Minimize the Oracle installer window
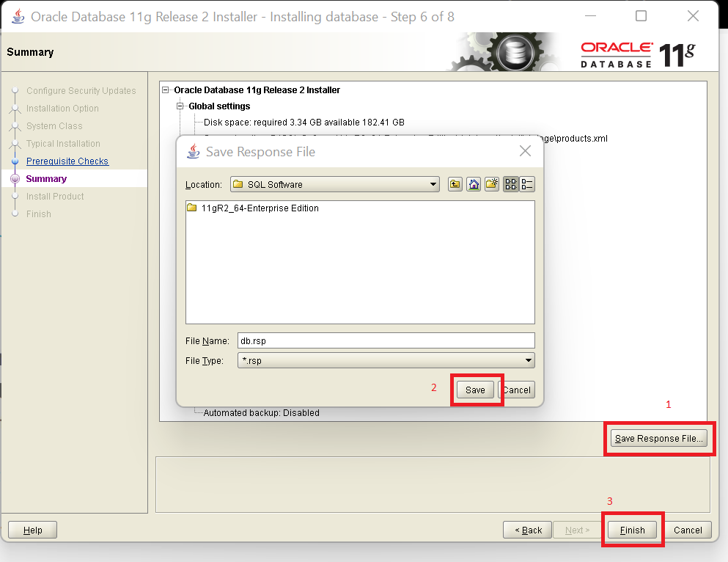 (591, 16)
